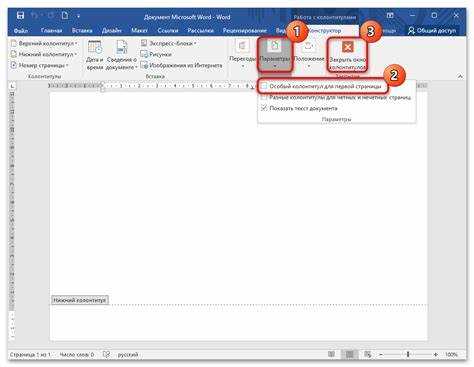Open the Номер страницы dropdown
This screenshot has height=367, width=474.
coord(39,65)
